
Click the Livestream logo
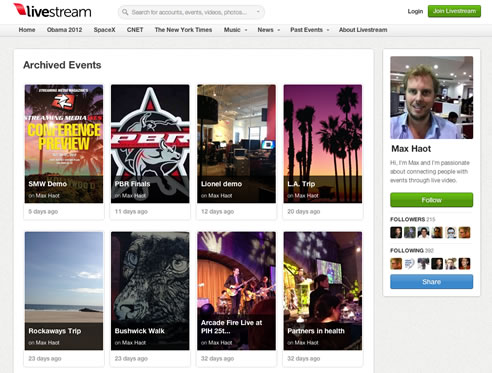coord(52,11)
